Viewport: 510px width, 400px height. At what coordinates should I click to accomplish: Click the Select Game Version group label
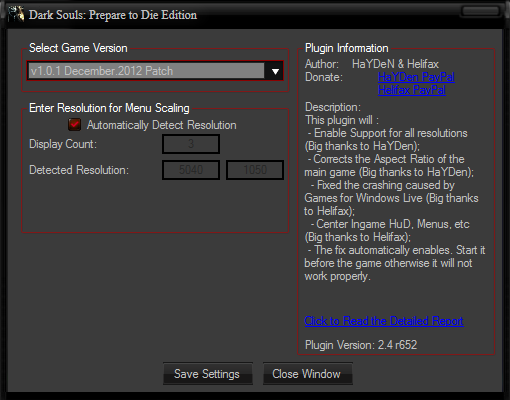(x=78, y=48)
